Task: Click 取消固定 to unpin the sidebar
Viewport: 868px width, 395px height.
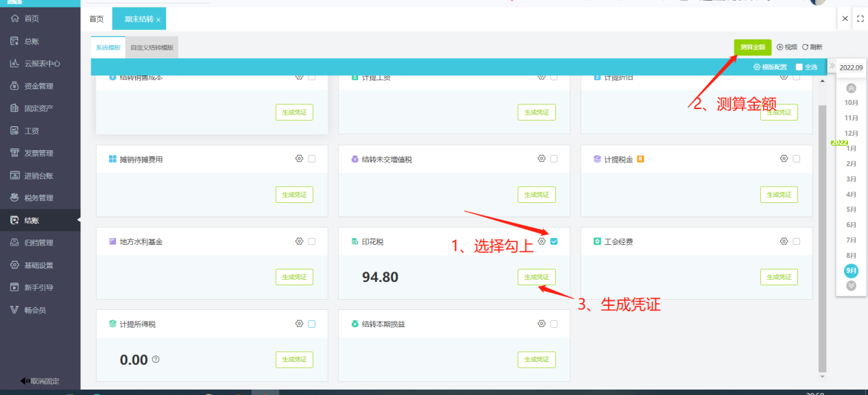Action: tap(40, 381)
